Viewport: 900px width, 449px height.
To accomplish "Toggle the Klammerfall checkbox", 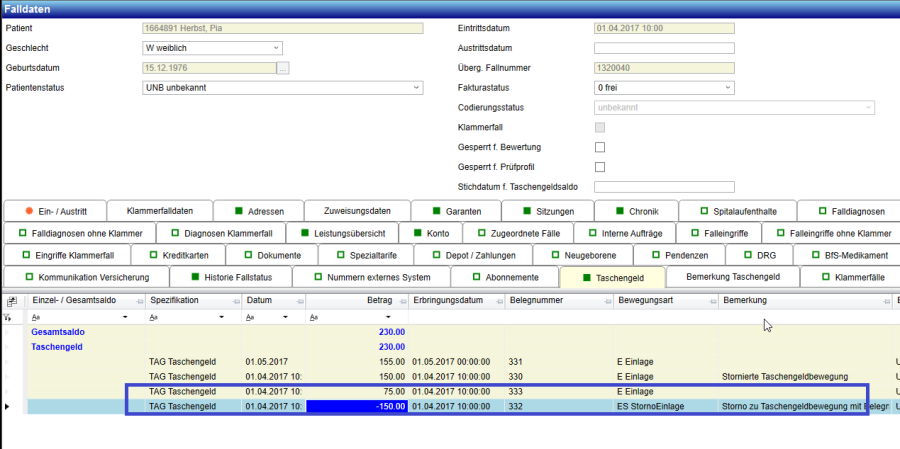I will pyautogui.click(x=600, y=127).
